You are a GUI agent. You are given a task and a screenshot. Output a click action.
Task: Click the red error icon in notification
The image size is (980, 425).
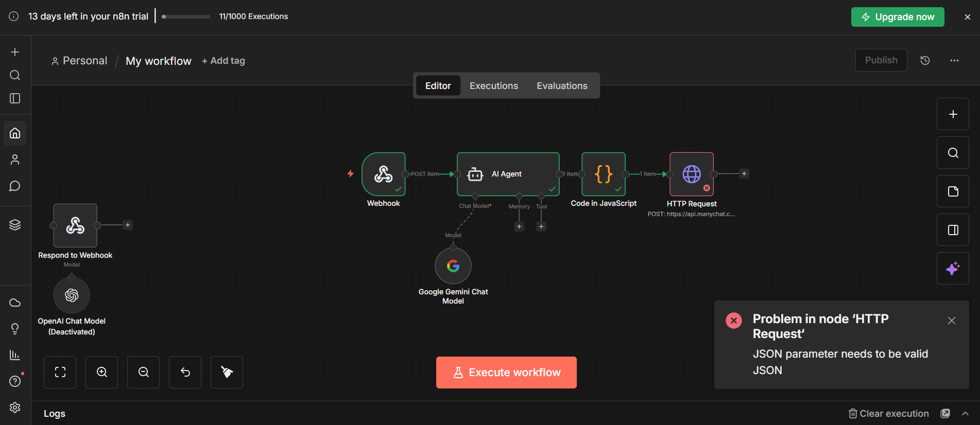(x=734, y=321)
